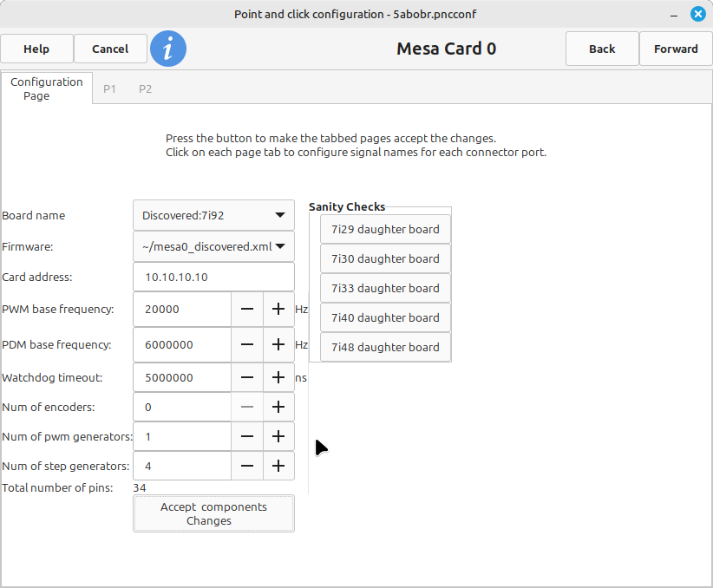Screen dimensions: 713x588
Task: Close the configuration window
Action: tap(697, 14)
